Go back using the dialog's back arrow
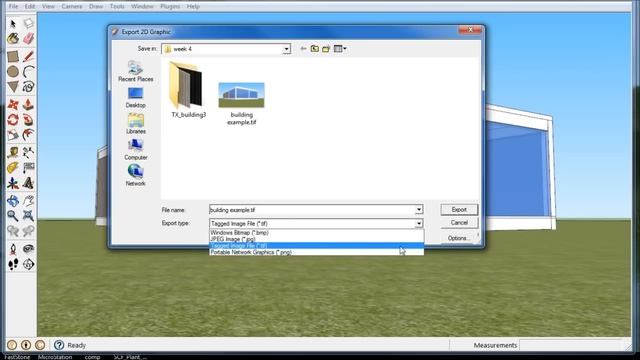Viewport: 640px width, 360px height. tap(303, 49)
